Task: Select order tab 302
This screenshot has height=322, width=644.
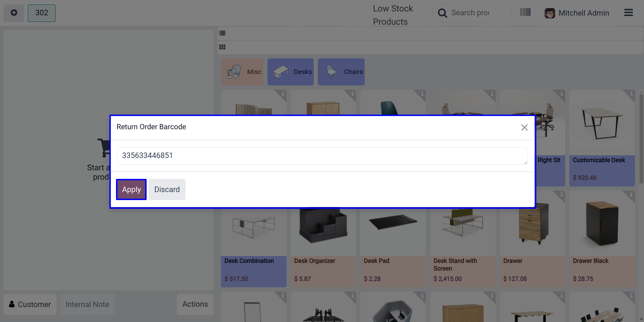Action: point(42,13)
